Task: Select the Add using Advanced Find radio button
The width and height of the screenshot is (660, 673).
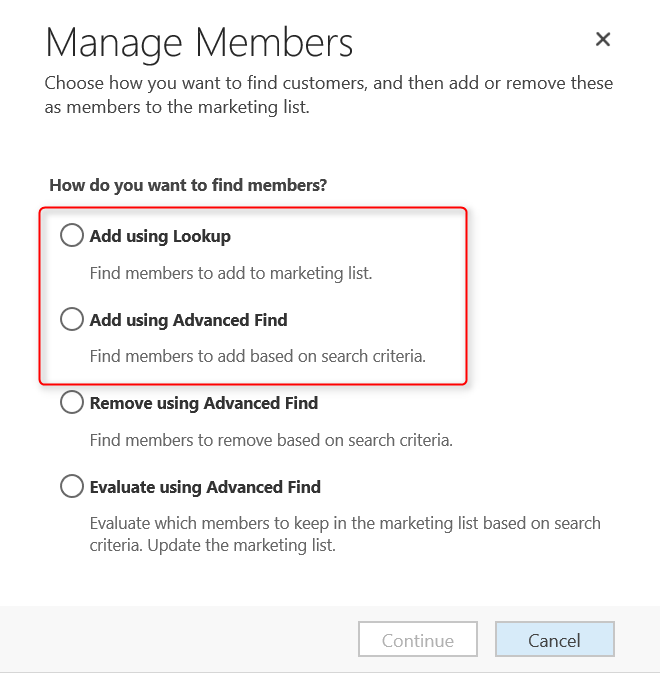Action: (72, 320)
